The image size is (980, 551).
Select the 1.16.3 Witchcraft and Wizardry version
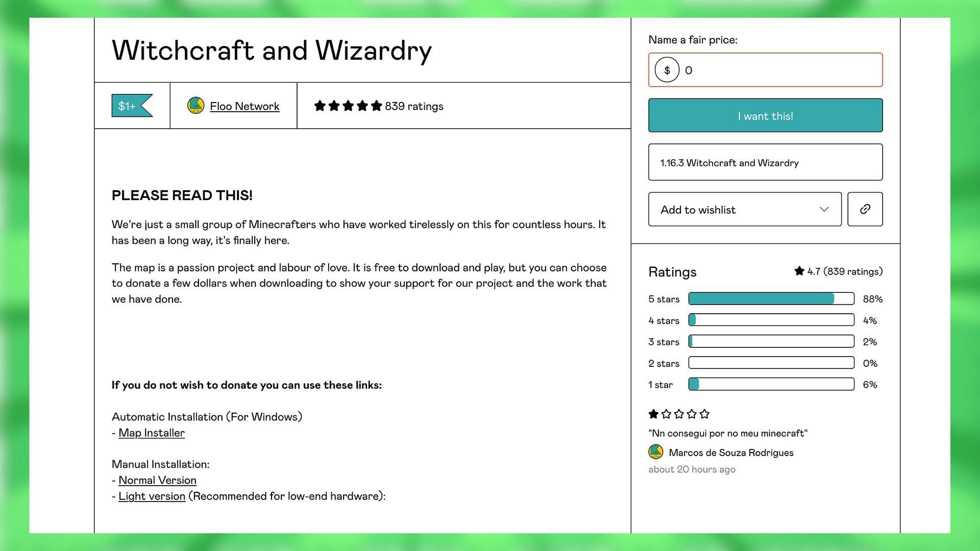tap(765, 161)
